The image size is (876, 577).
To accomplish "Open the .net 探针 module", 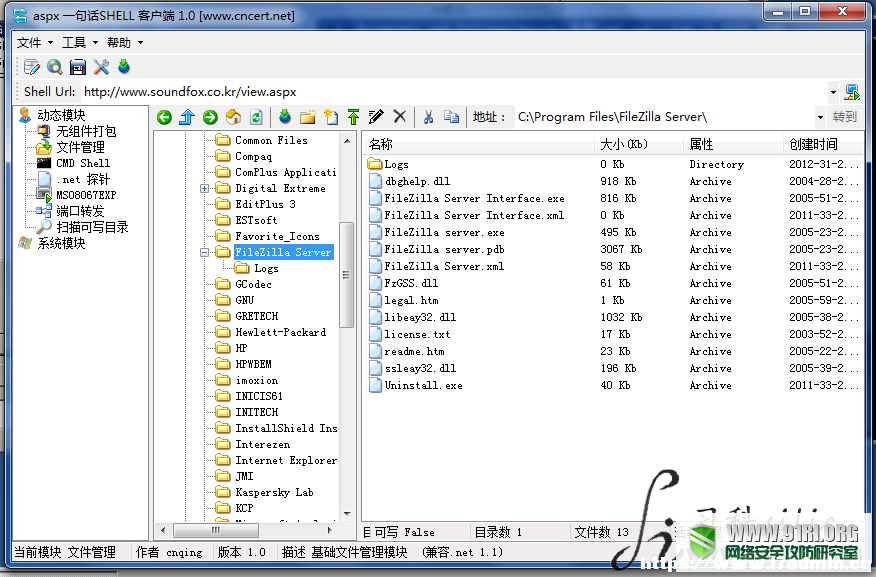I will click(x=83, y=179).
